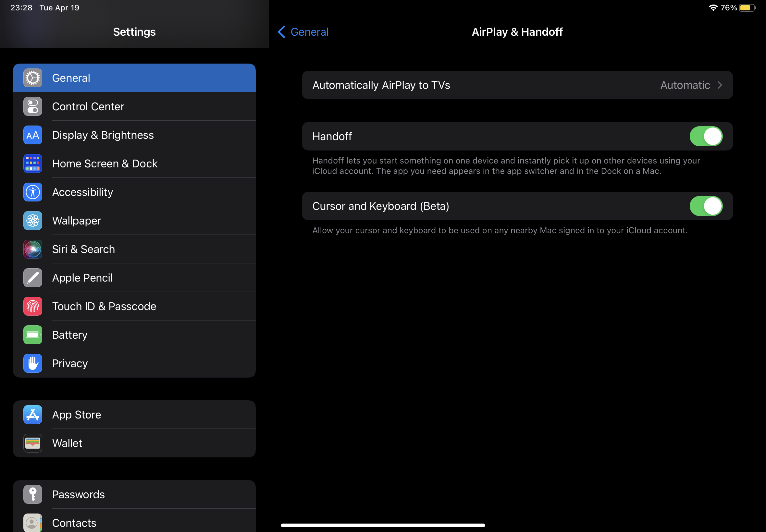
Task: Open the App Store icon
Action: coord(33,415)
